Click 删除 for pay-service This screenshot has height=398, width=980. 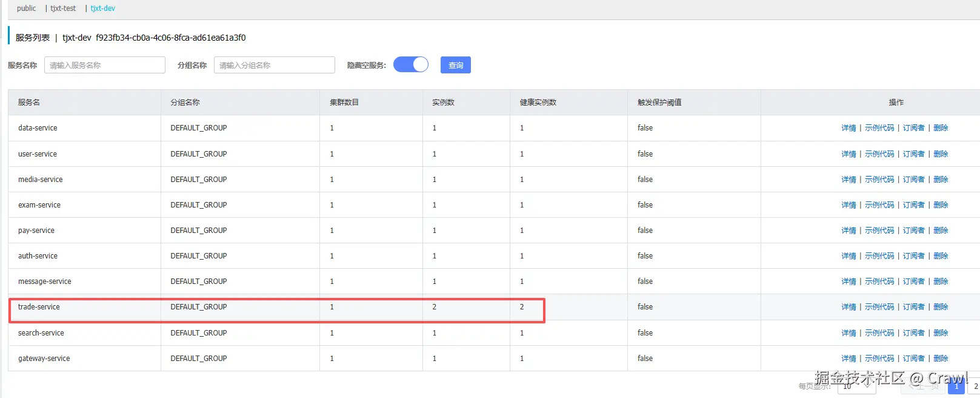pyautogui.click(x=941, y=231)
